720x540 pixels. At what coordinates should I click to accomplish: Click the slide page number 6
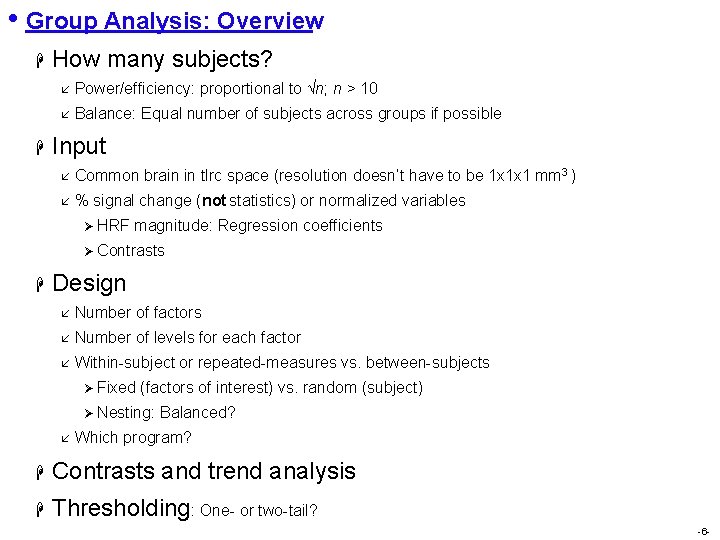(x=703, y=532)
